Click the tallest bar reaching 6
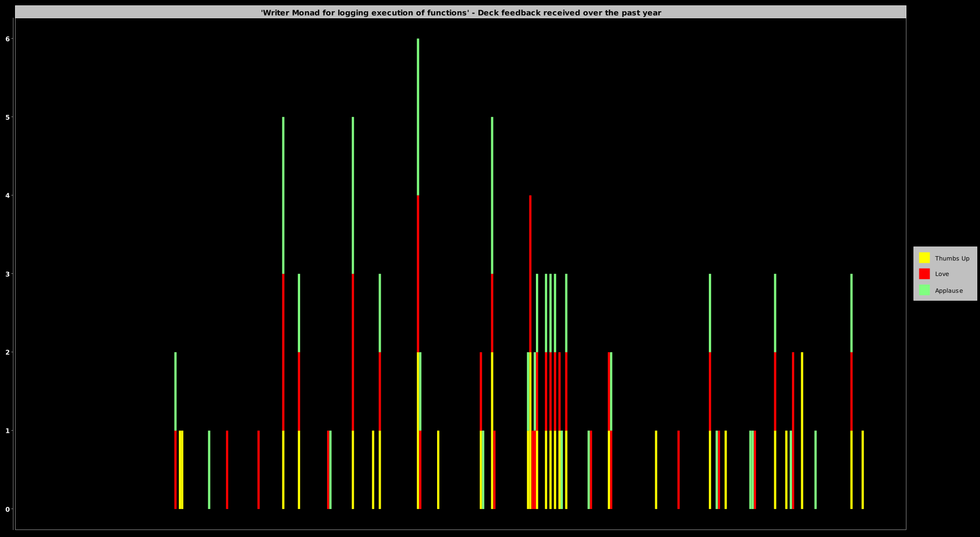 (418, 274)
